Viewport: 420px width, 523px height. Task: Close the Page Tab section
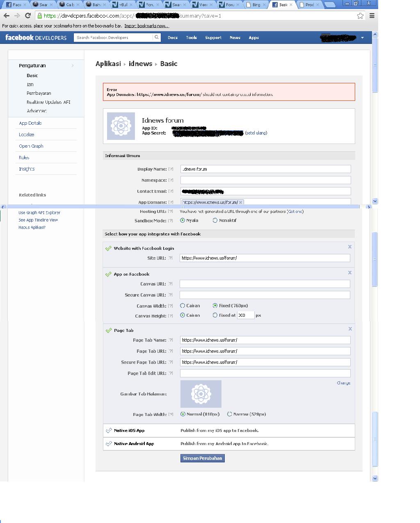(350, 329)
